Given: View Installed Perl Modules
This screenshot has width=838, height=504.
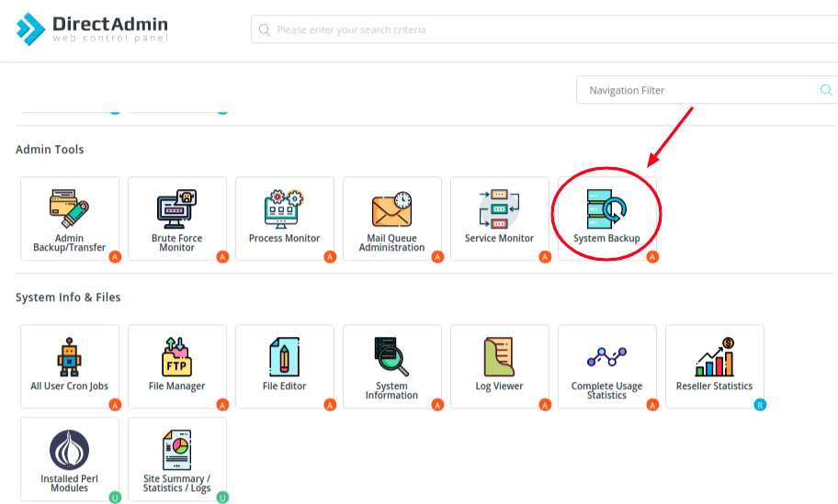Looking at the screenshot, I should (x=70, y=459).
